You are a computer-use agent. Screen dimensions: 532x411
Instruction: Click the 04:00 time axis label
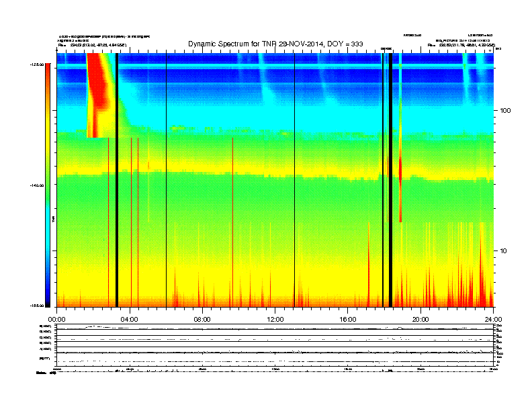(x=129, y=320)
